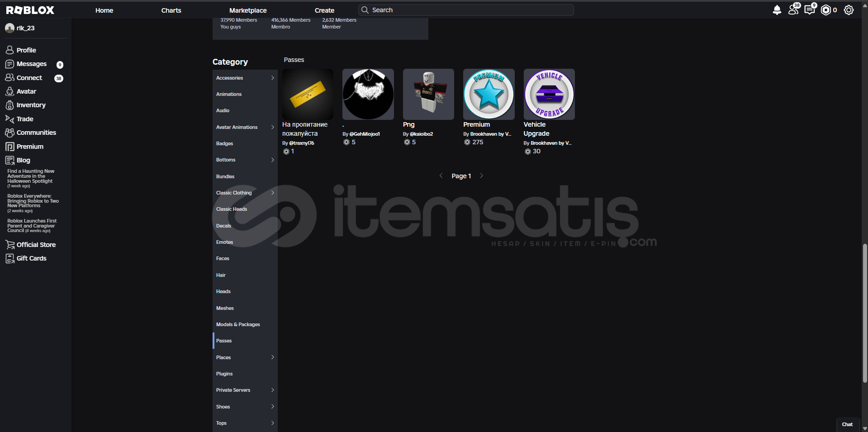
Task: Open the settings gear
Action: pyautogui.click(x=849, y=10)
